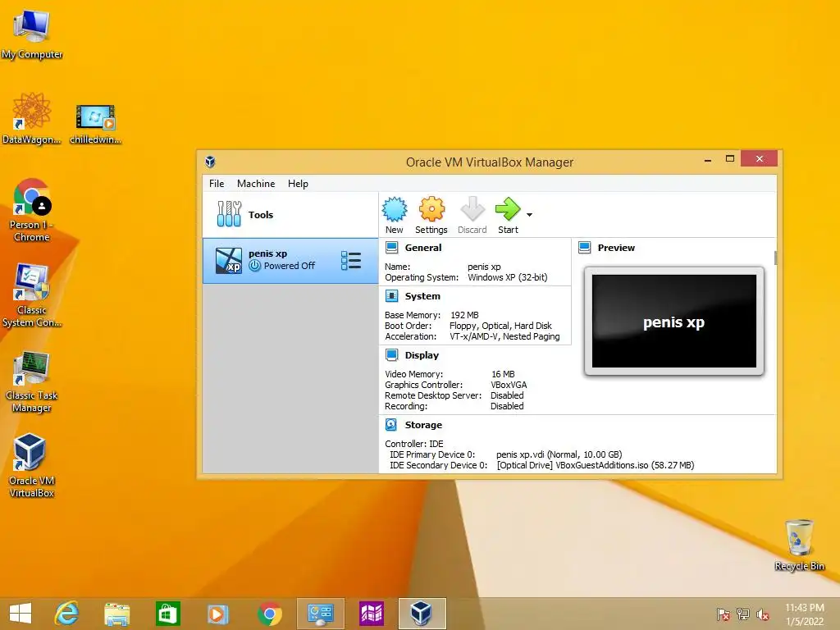The height and width of the screenshot is (630, 840).
Task: Switch to the control panel taskbar window
Action: [321, 614]
